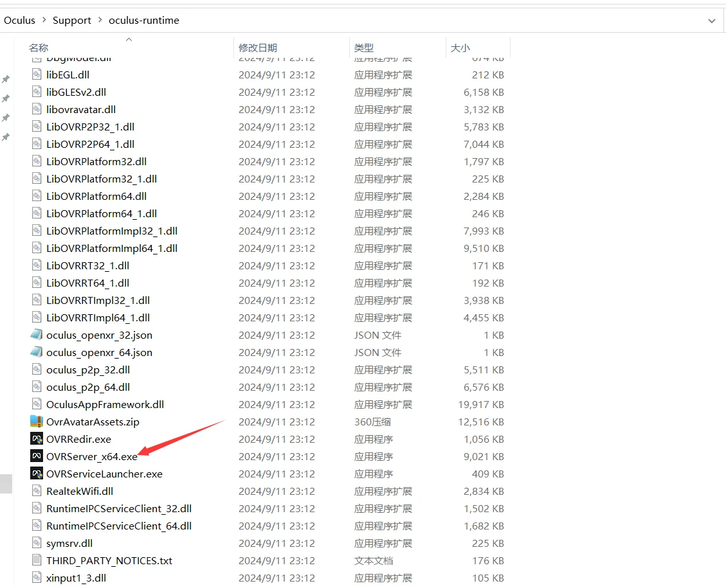Viewport: 726px width, 588px height.
Task: Click the 105 KB size cell
Action: click(487, 578)
